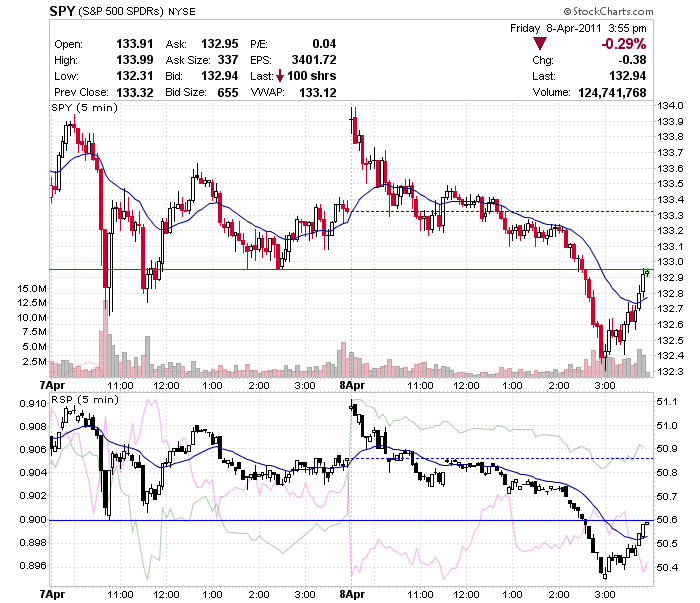
Task: Select the Open price 133.91
Action: [134, 44]
